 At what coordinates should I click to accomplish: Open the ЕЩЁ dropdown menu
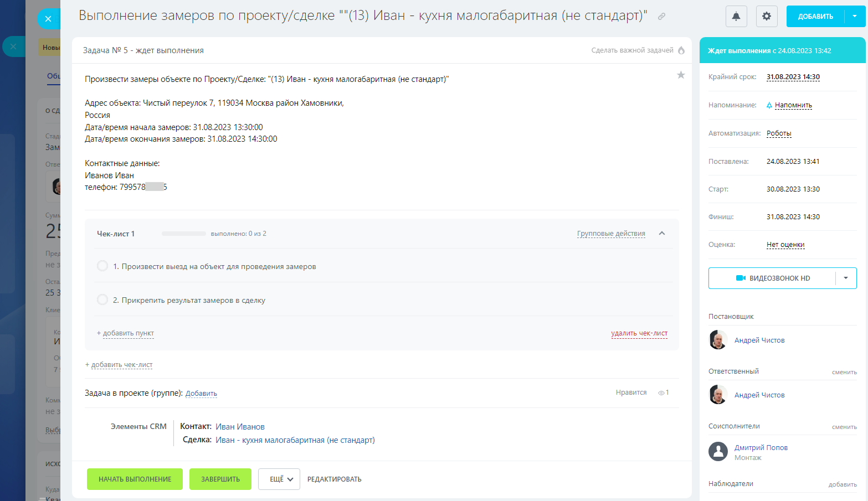(279, 479)
